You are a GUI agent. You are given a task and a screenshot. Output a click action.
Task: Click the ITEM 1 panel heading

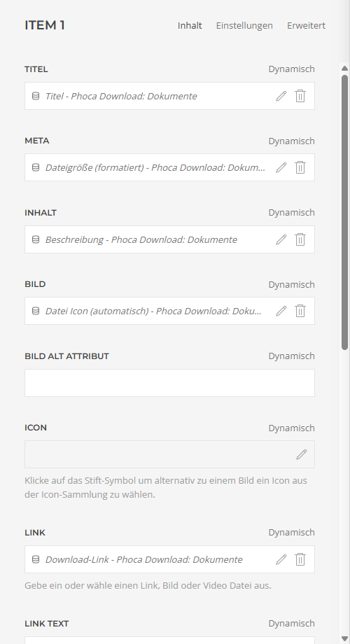pos(45,25)
